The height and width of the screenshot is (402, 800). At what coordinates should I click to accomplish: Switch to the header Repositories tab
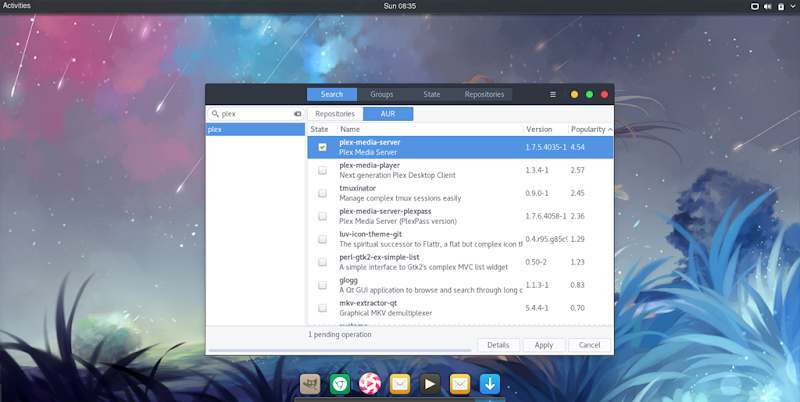coord(484,94)
